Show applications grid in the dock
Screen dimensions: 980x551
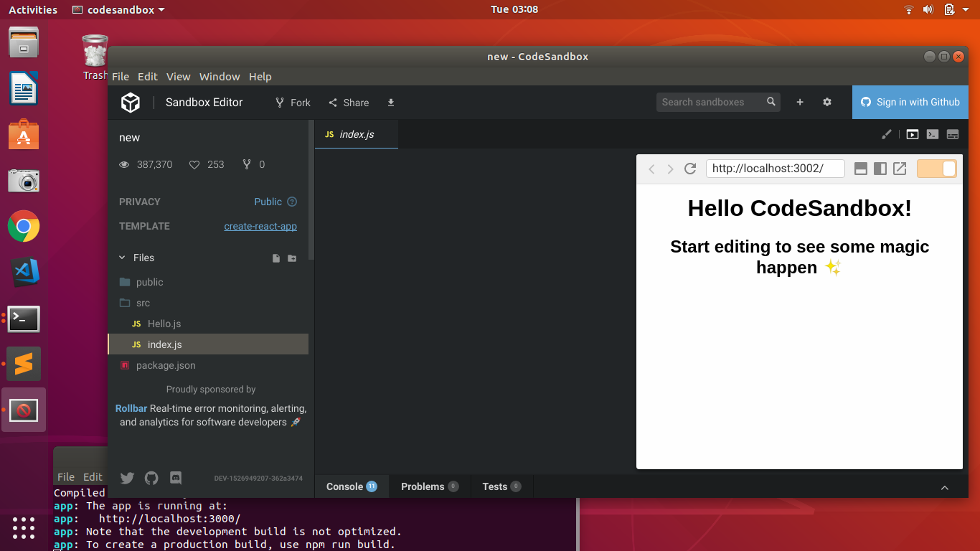click(x=24, y=527)
